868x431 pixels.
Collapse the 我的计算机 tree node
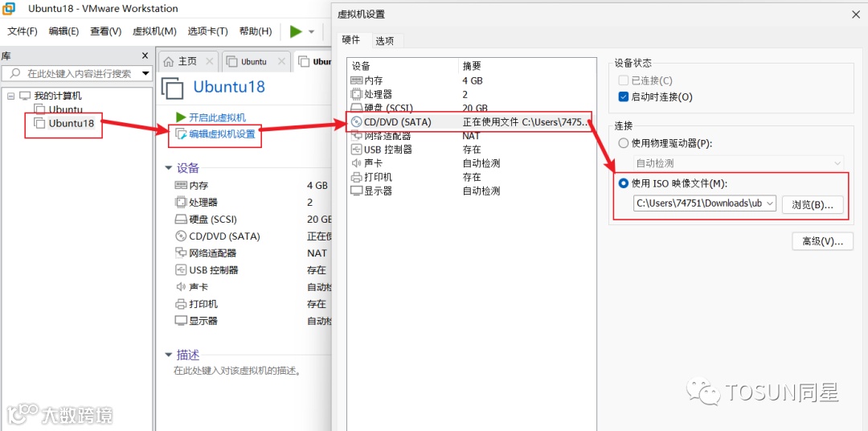pyautogui.click(x=10, y=96)
